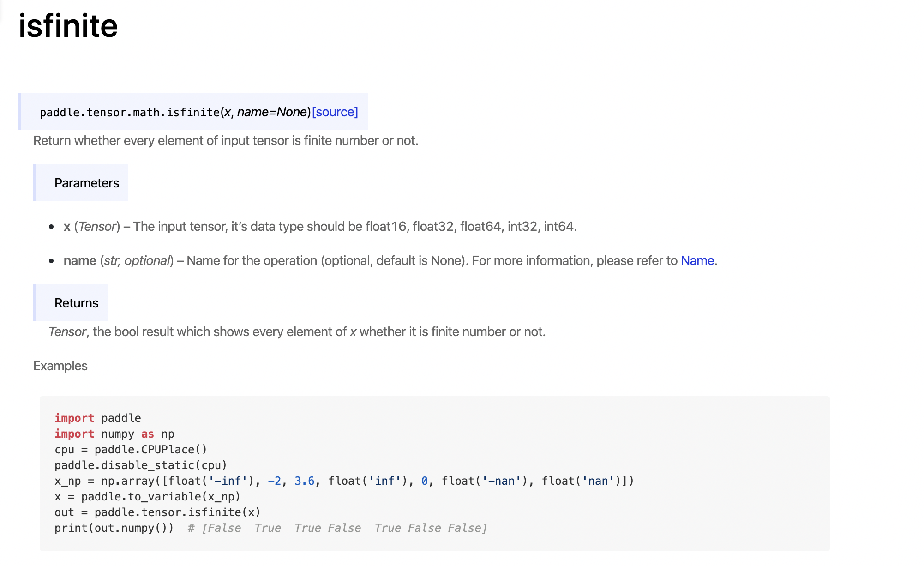Click the 'x (Tensor)' parameter description
Viewport: 924px width, 566px height.
point(320,227)
